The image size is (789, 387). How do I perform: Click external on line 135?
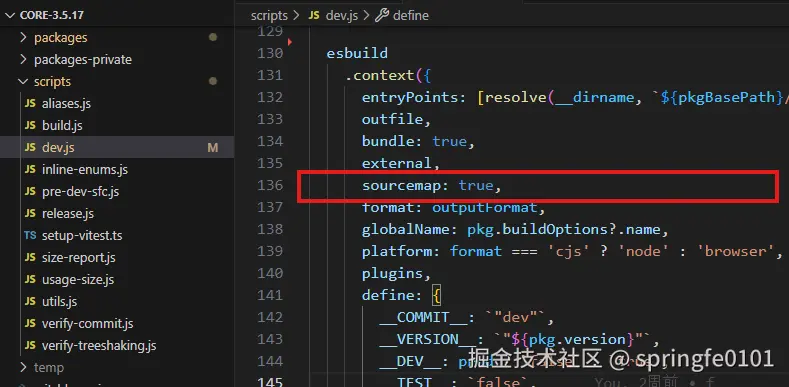397,164
